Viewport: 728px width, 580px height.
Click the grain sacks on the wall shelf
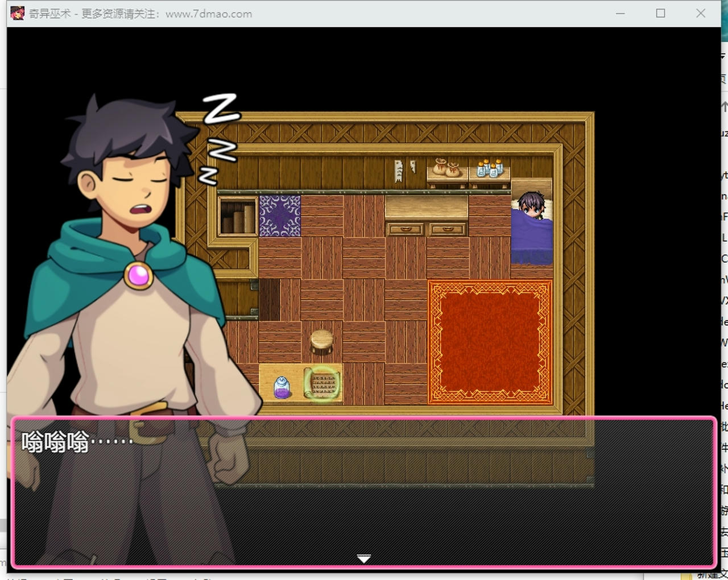(x=446, y=167)
